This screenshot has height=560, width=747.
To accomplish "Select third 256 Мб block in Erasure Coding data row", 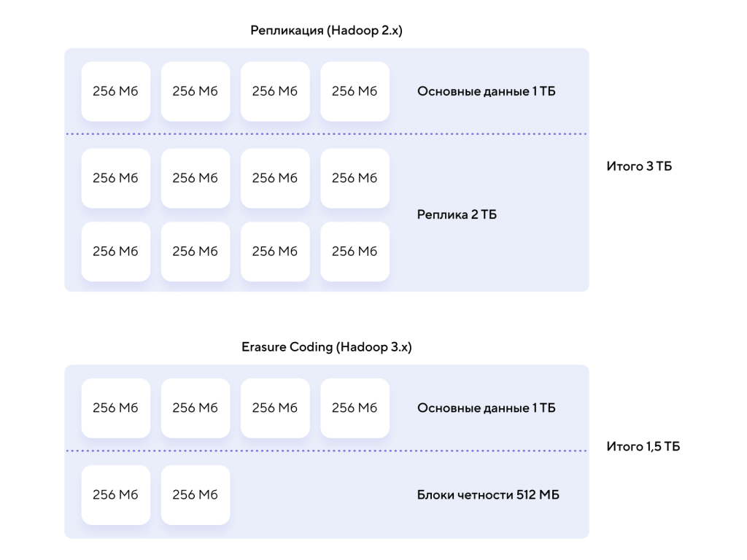I will (275, 408).
